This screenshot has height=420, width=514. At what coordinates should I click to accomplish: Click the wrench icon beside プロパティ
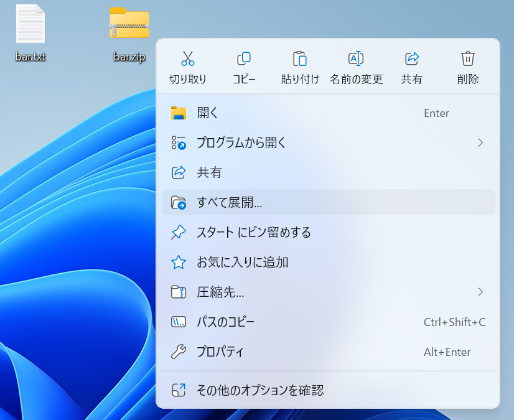pos(179,352)
